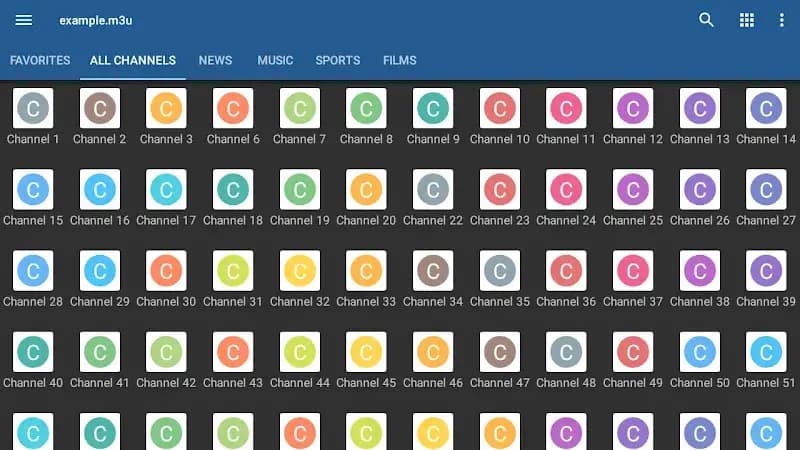Select the Channel 20 icon
Viewport: 800px width, 450px height.
[366, 189]
